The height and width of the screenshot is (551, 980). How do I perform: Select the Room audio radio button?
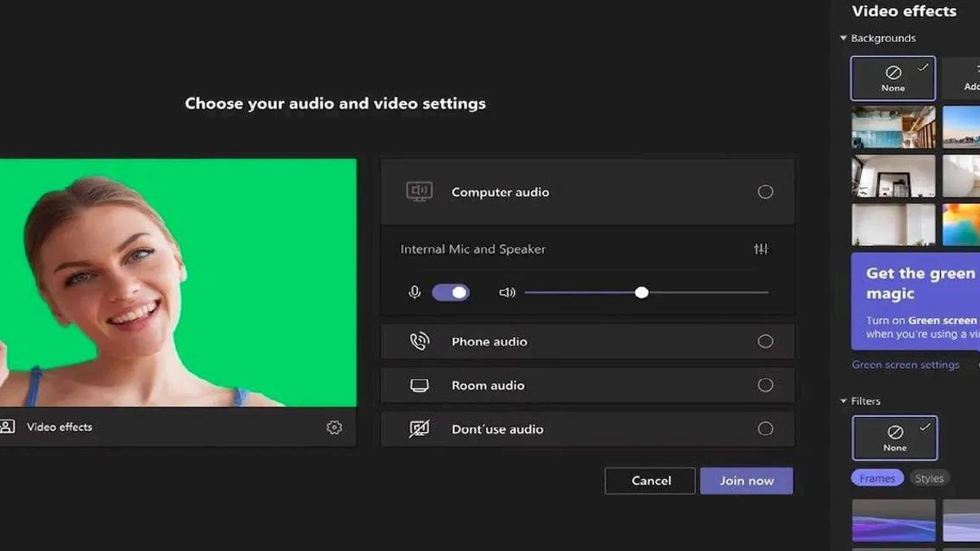click(765, 385)
